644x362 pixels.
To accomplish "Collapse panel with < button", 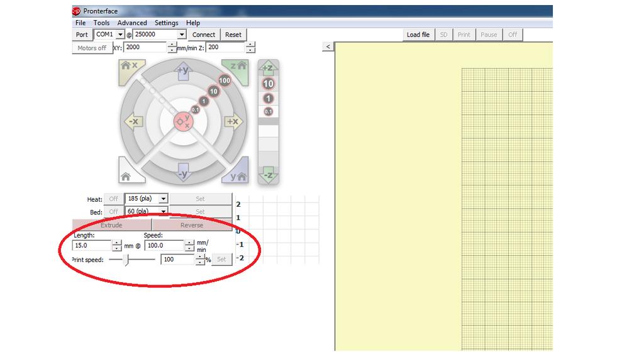I will click(328, 47).
